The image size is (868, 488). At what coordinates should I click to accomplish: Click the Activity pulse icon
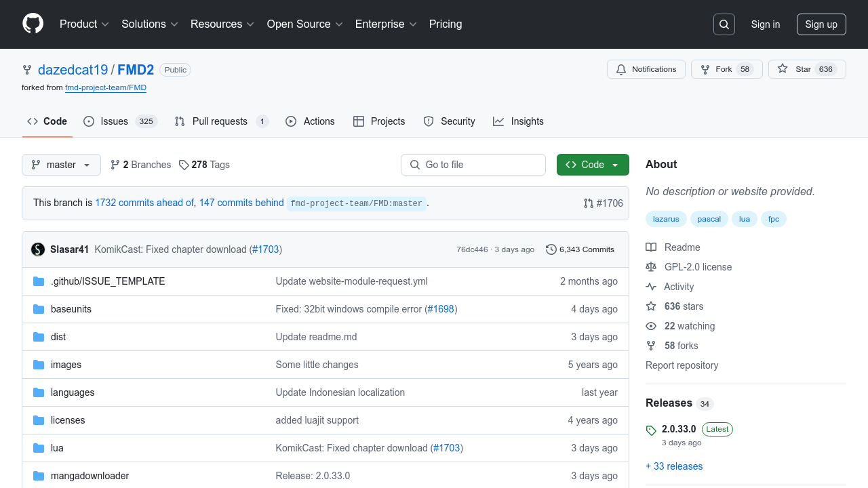point(651,287)
